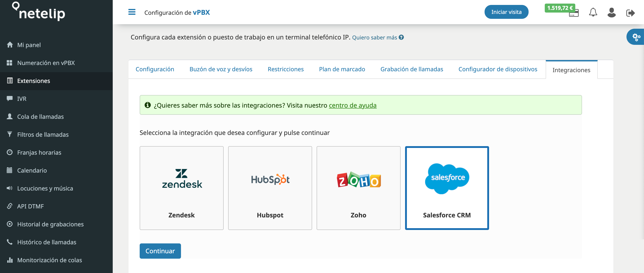Select the Zendesk integration card
The height and width of the screenshot is (273, 644).
181,188
